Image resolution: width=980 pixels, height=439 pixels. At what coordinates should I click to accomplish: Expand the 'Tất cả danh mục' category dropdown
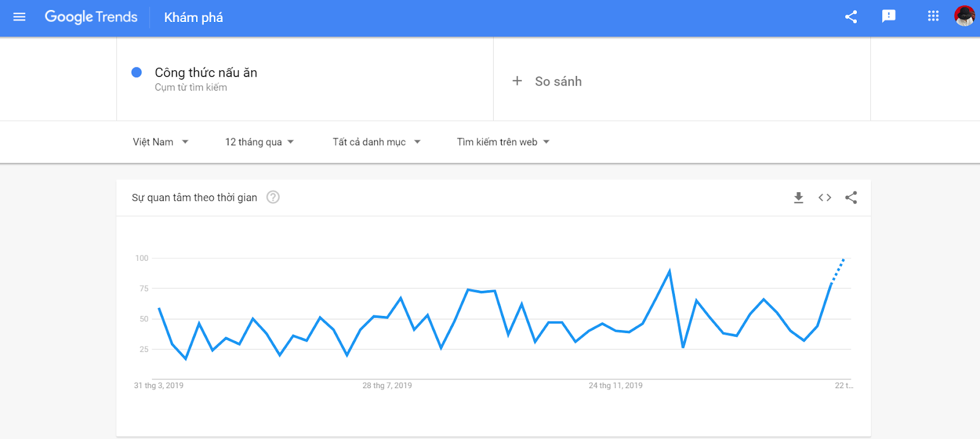pyautogui.click(x=376, y=142)
